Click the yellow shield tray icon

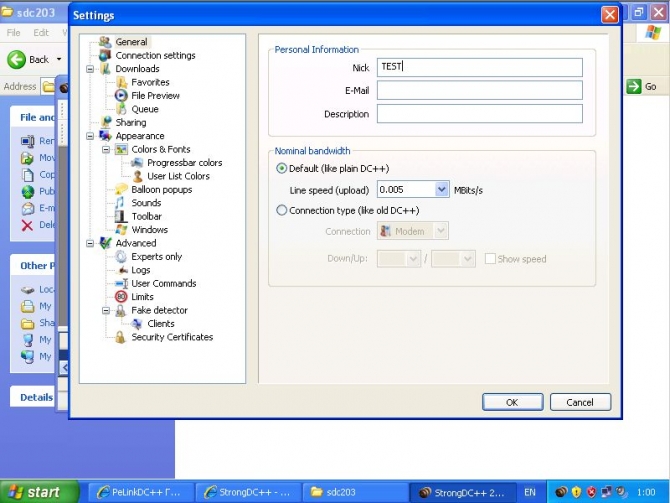point(576,492)
